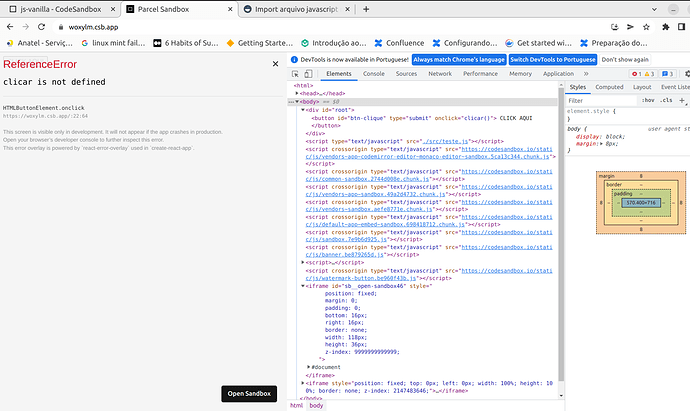Collapse the body element node
Screen dimensions: 690x411
[x=297, y=102]
